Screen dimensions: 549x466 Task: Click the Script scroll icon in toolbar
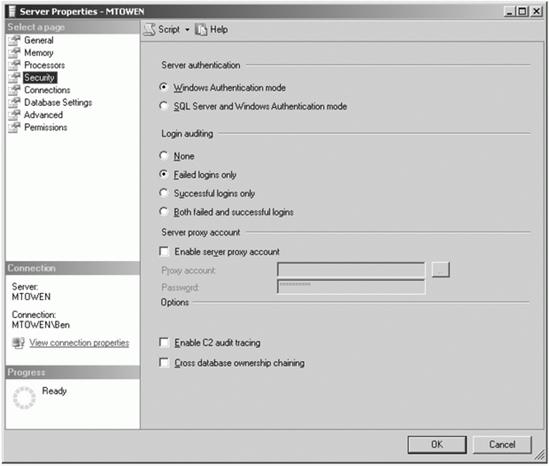[x=150, y=30]
